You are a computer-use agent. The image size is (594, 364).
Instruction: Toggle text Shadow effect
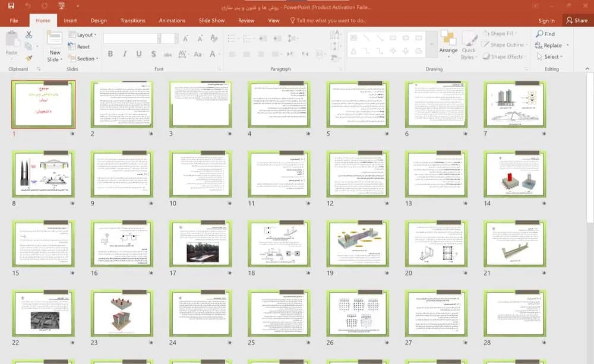(x=153, y=54)
